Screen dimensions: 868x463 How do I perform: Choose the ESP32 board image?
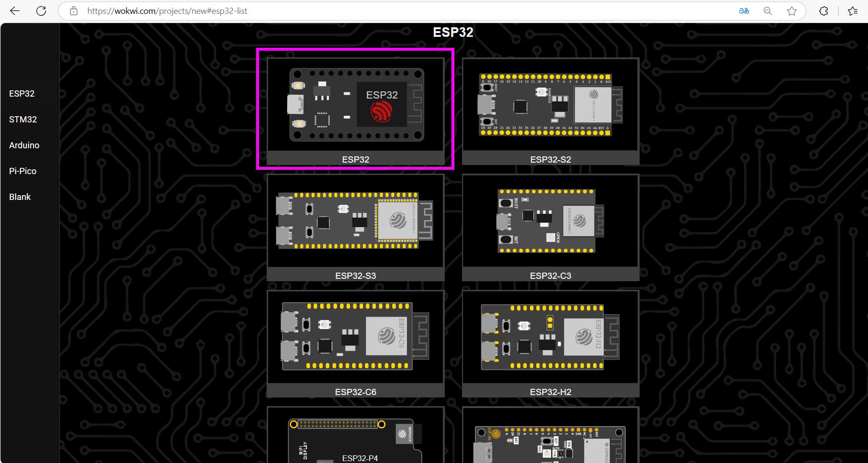(x=356, y=105)
